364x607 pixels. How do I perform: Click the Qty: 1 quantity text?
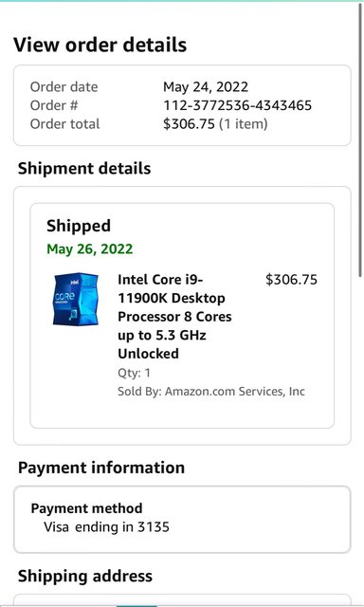click(135, 373)
